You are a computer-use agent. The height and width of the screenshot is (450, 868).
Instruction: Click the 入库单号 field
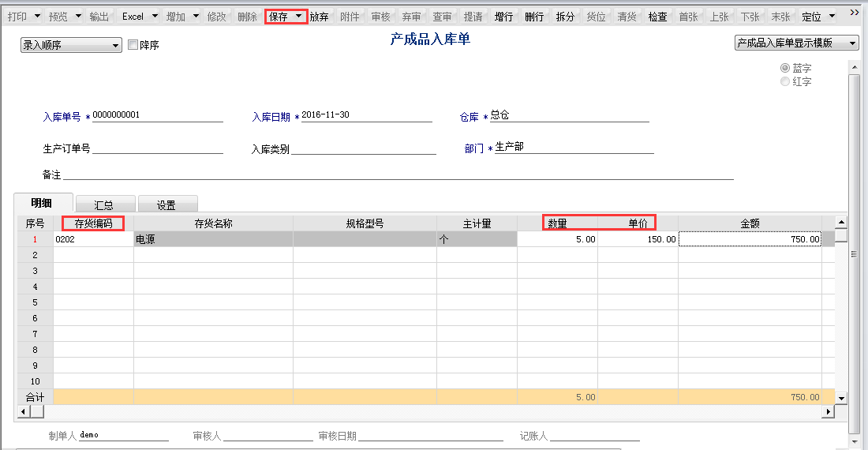[x=158, y=115]
